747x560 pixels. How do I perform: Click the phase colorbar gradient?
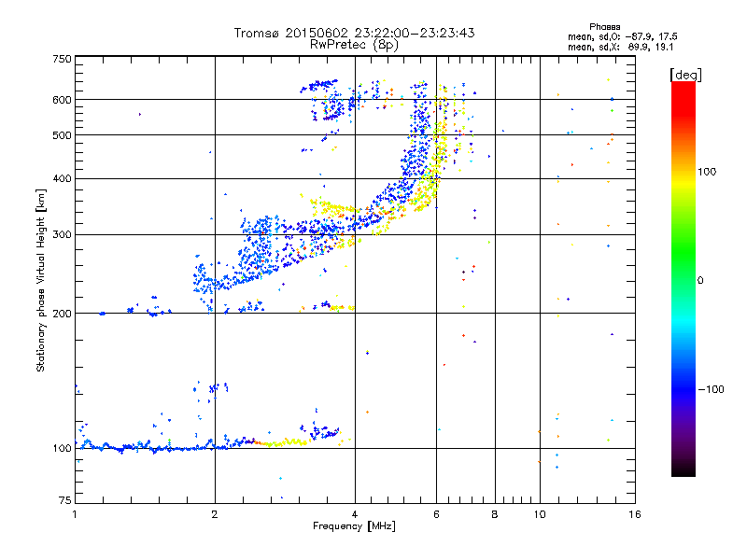tap(684, 278)
